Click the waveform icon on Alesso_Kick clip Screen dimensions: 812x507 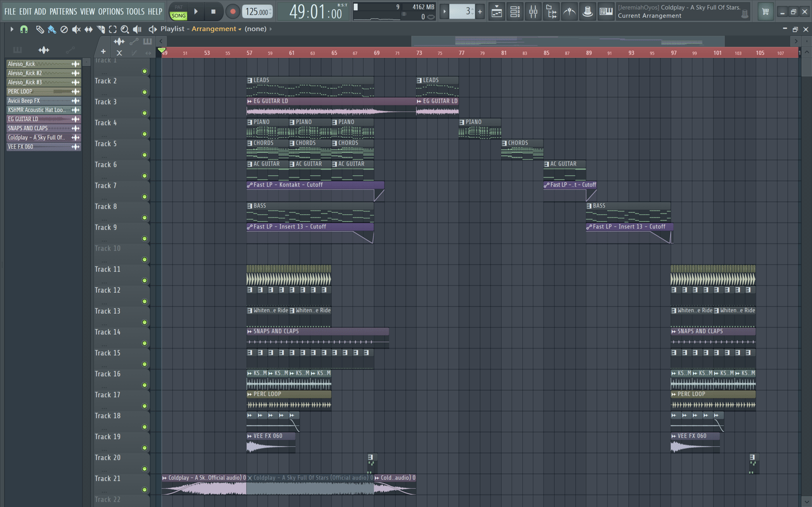[75, 64]
